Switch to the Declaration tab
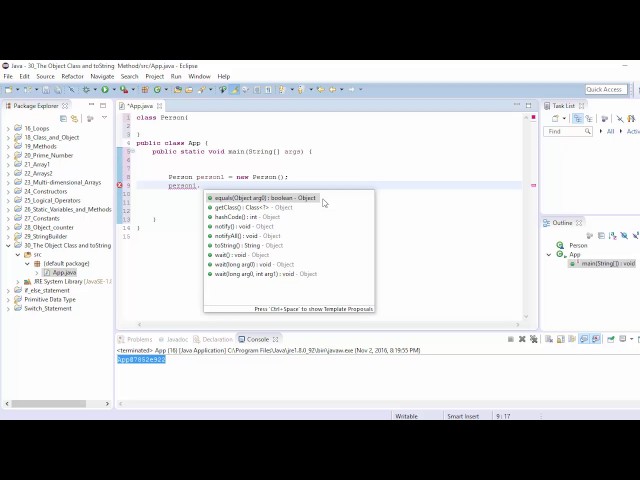This screenshot has height=480, width=640. click(213, 339)
